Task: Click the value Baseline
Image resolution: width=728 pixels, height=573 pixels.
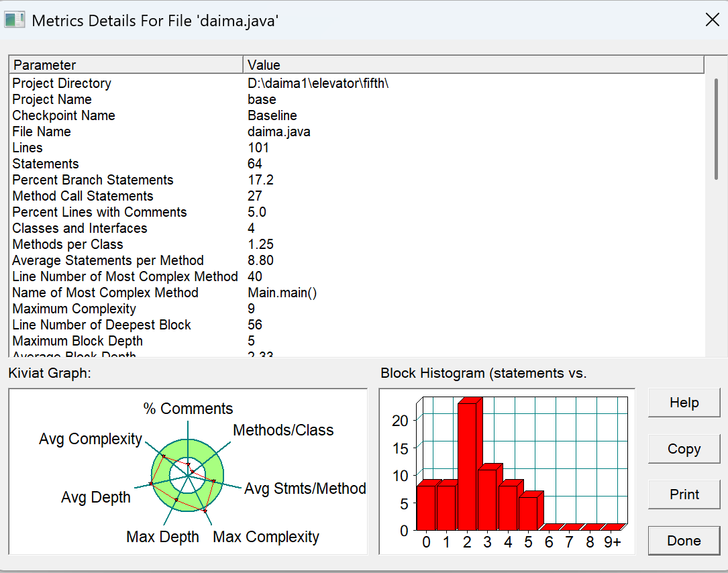Action: 272,115
